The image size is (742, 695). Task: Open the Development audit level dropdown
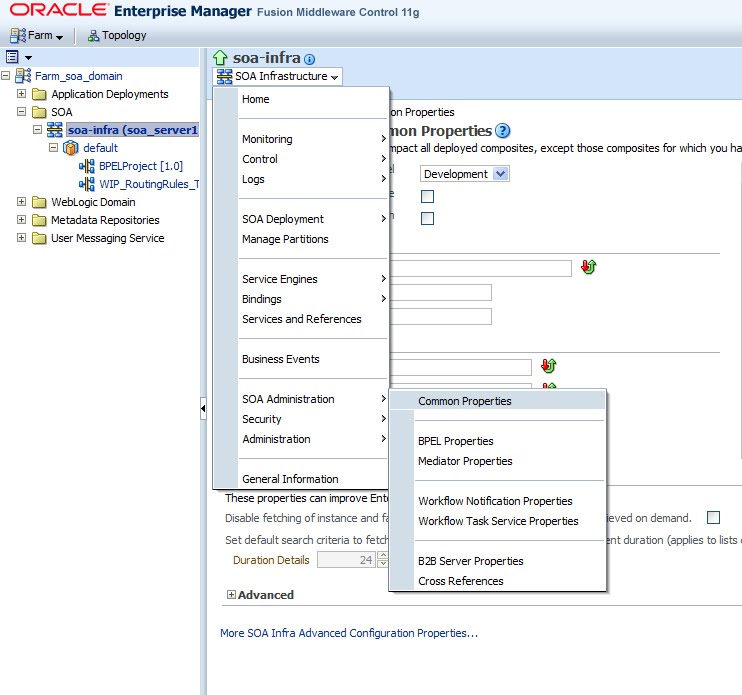point(465,174)
